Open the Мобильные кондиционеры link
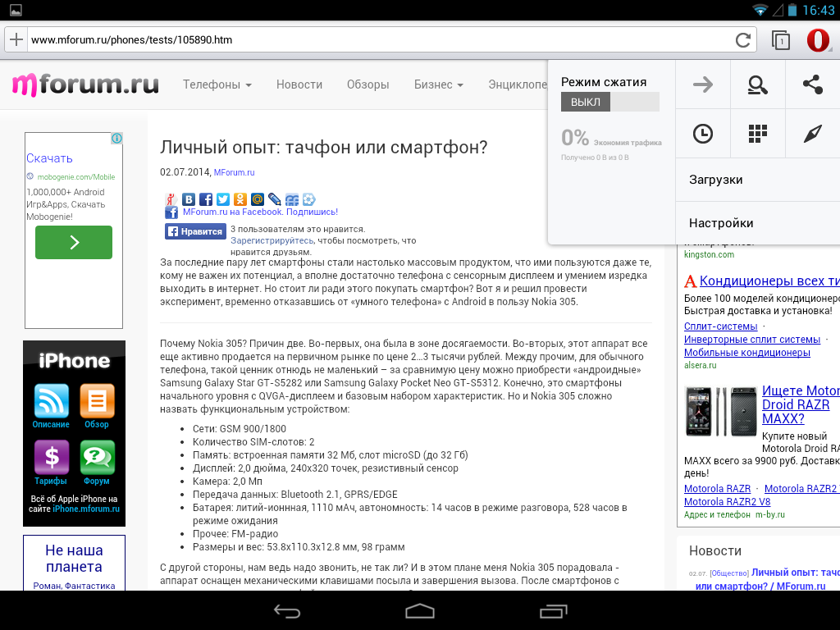Viewport: 840px width, 630px height. tap(746, 353)
